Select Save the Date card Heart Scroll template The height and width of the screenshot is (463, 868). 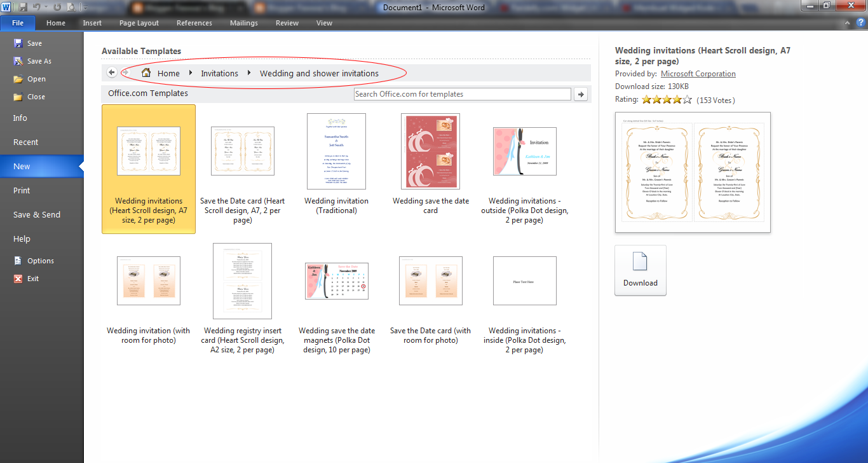[x=243, y=169]
